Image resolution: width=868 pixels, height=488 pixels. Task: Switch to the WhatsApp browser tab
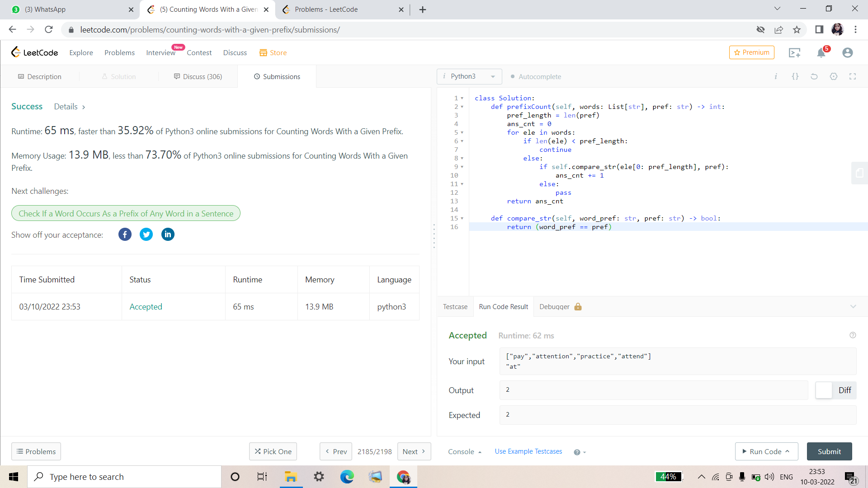[x=71, y=9]
